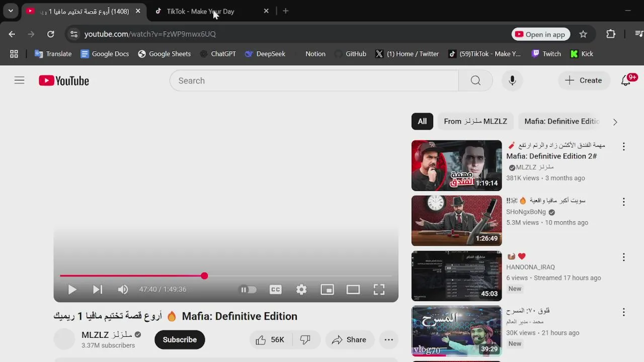
Task: Click Open in app button
Action: coord(541,34)
